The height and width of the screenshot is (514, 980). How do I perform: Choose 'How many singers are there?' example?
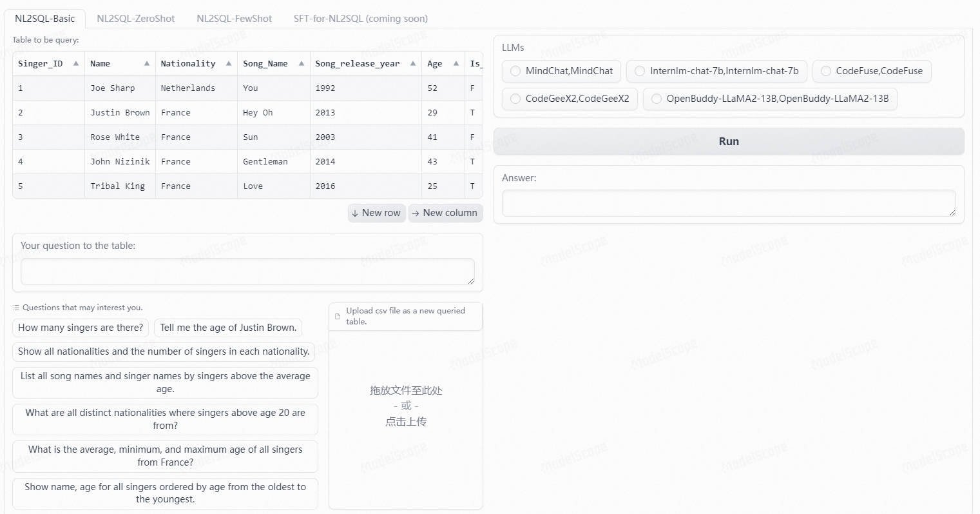point(81,328)
